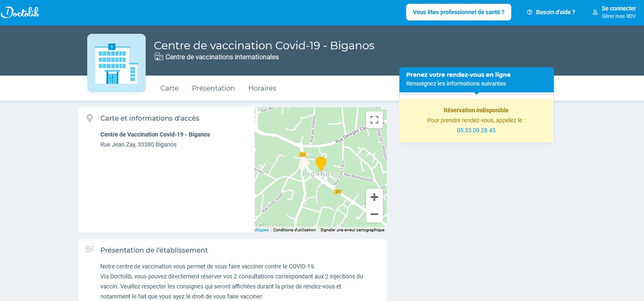Click the help question mark icon
Screen dimensions: 644x301
530,13
